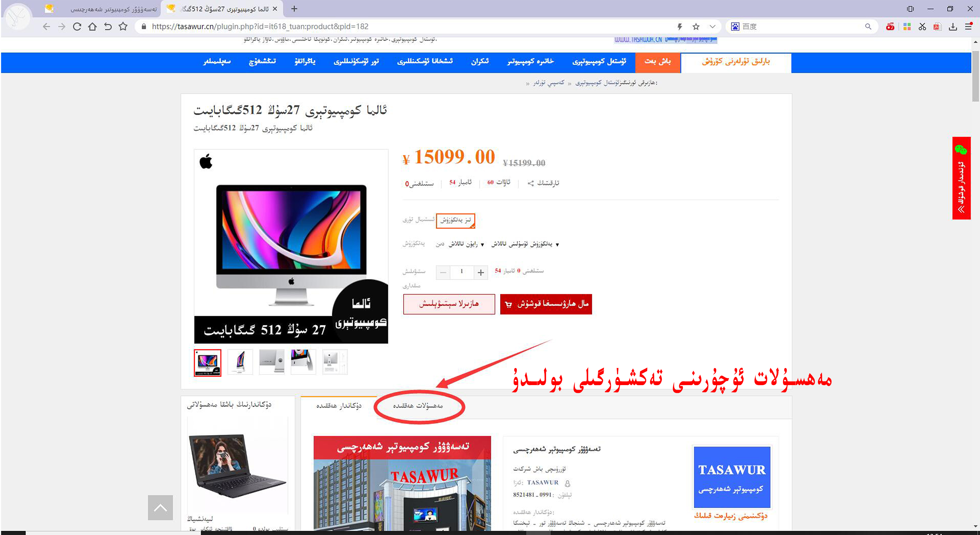
Task: Expand the delivery method dropdown
Action: [x=525, y=244]
